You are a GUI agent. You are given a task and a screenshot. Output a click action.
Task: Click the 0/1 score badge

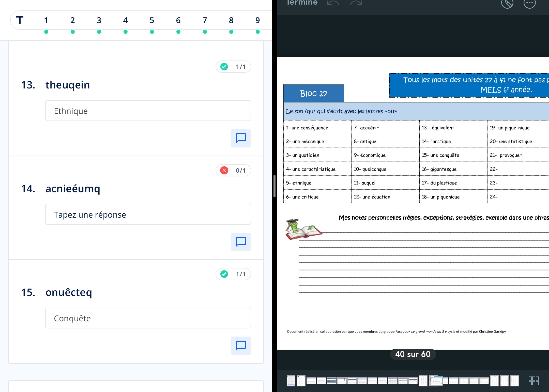click(233, 170)
